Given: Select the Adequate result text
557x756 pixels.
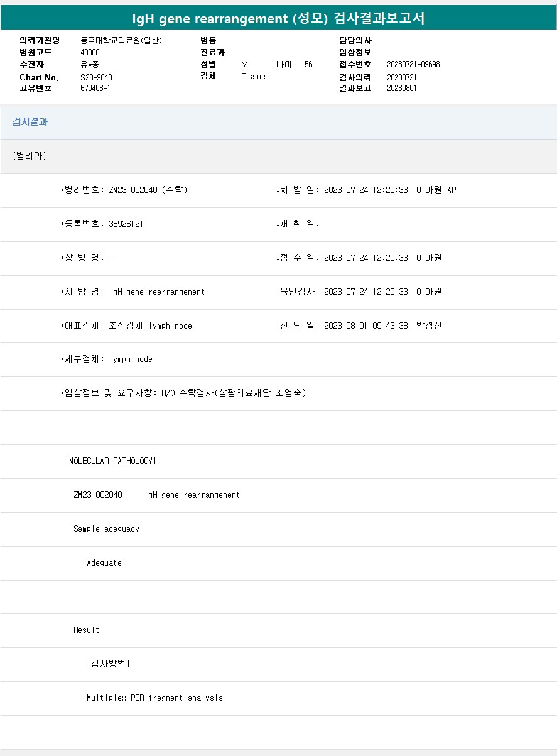Looking at the screenshot, I should pos(104,562).
